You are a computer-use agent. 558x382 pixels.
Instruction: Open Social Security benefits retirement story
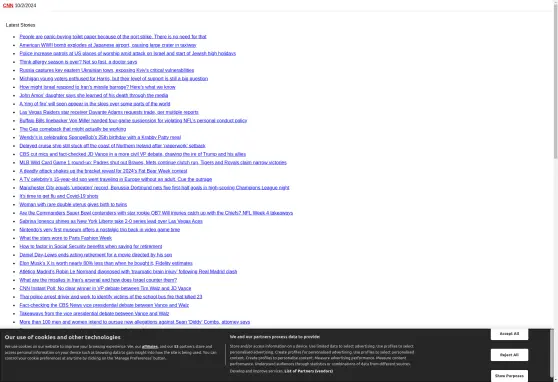click(91, 247)
